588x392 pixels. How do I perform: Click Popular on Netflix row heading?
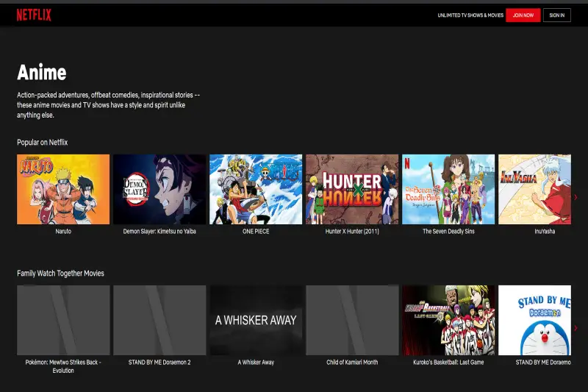click(43, 142)
